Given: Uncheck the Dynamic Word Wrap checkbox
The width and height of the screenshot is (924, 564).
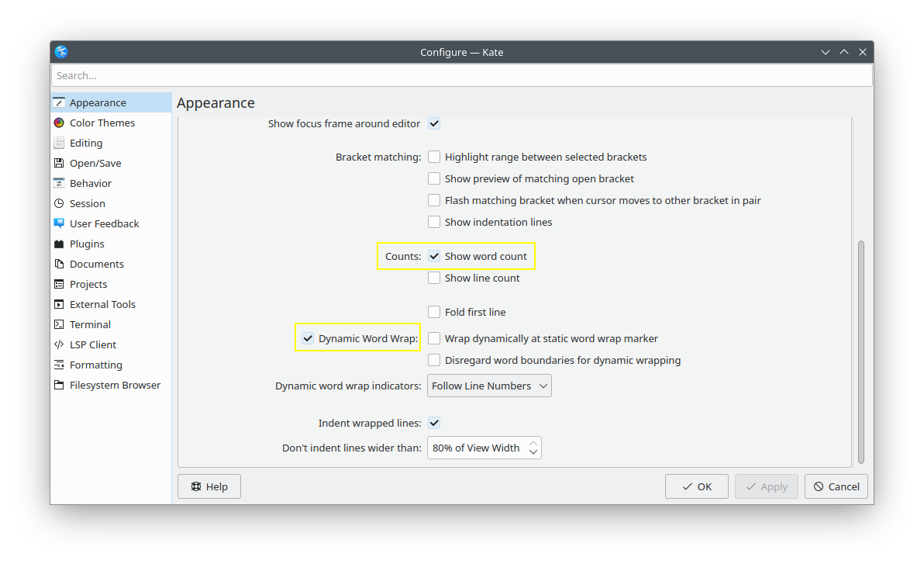Looking at the screenshot, I should [308, 338].
